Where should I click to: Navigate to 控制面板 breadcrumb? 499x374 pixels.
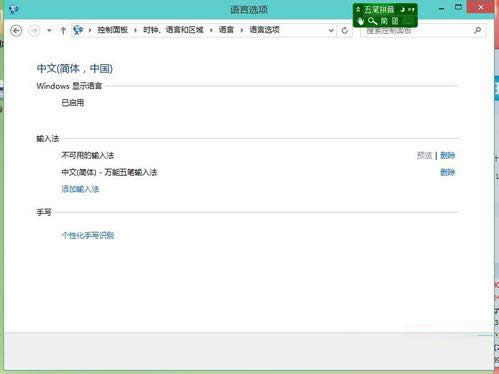point(112,30)
